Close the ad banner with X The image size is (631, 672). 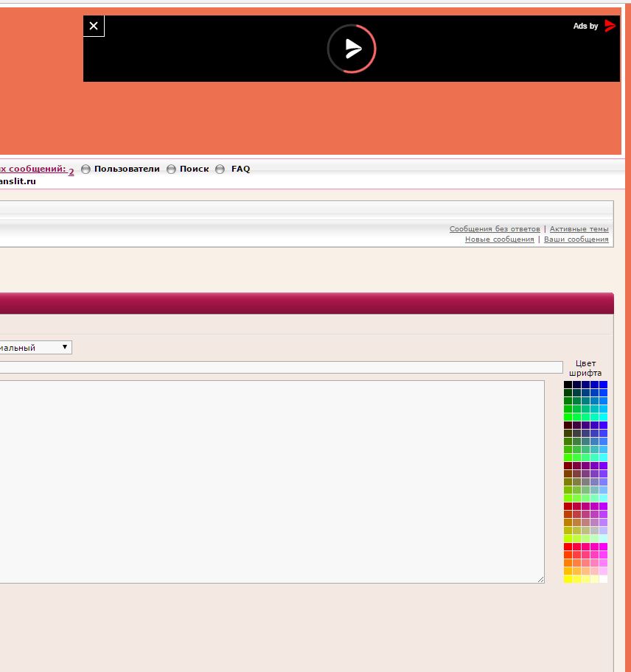(94, 27)
